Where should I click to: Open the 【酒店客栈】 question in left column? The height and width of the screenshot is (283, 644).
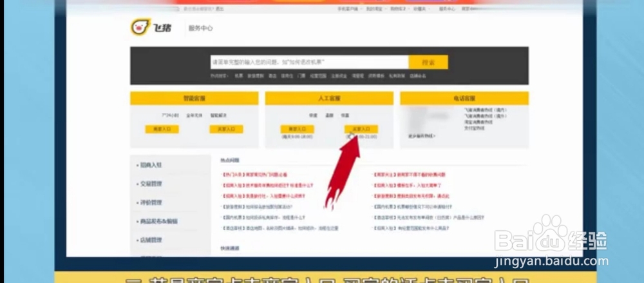click(279, 228)
